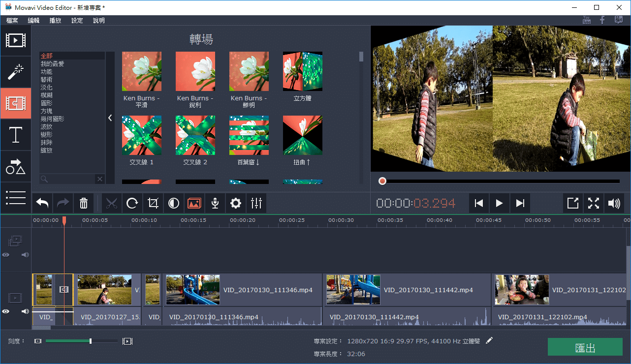The height and width of the screenshot is (364, 631).
Task: Rotate the selected clip
Action: (132, 203)
